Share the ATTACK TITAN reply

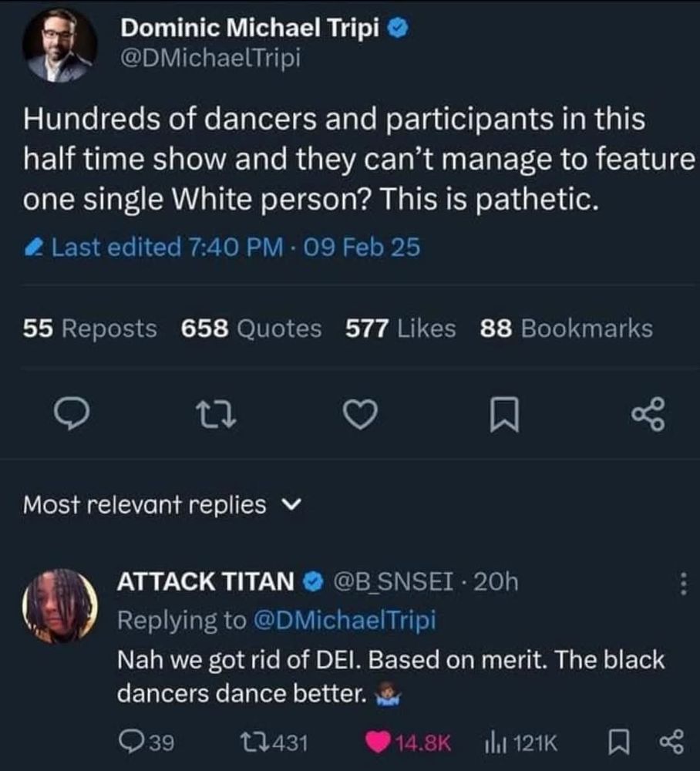point(671,742)
